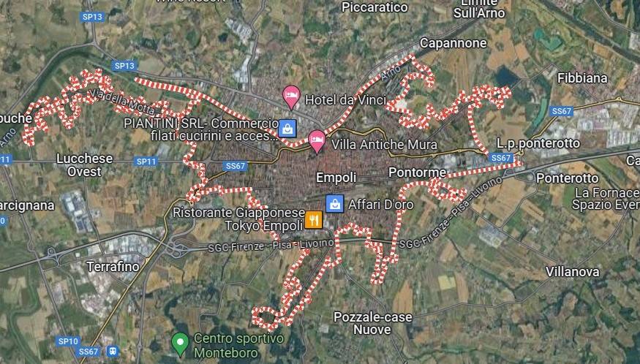Click the Terrafino area label

pyautogui.click(x=113, y=267)
